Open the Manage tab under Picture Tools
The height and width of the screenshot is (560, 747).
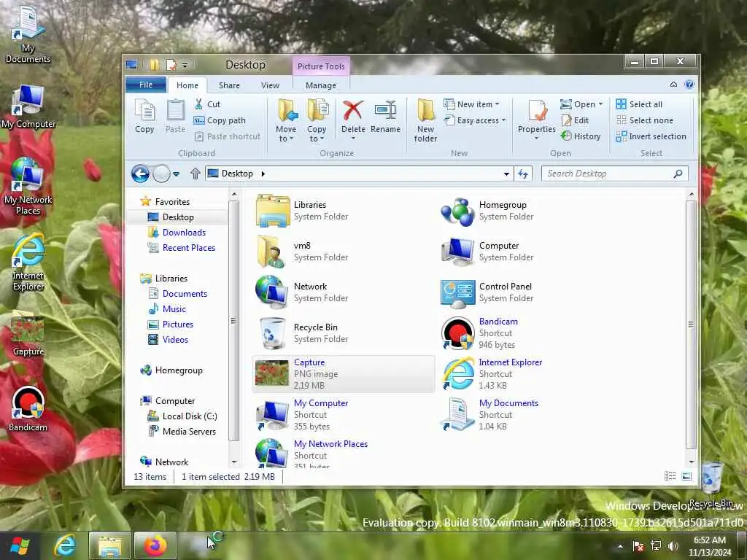point(321,85)
